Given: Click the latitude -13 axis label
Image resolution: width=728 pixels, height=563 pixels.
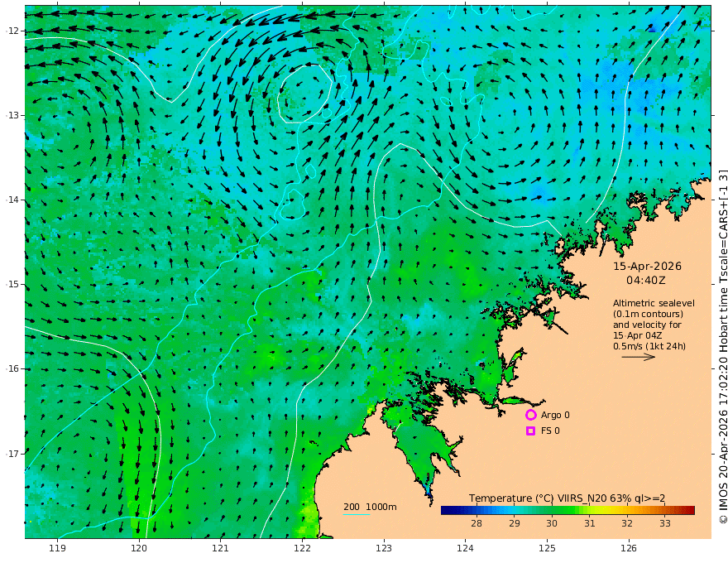Looking at the screenshot, I should point(12,115).
